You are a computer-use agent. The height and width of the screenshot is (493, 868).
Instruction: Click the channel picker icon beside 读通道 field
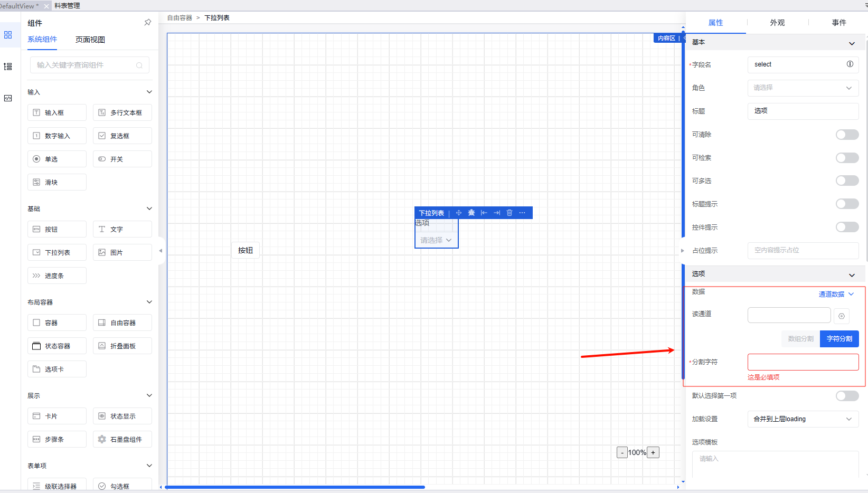click(842, 316)
